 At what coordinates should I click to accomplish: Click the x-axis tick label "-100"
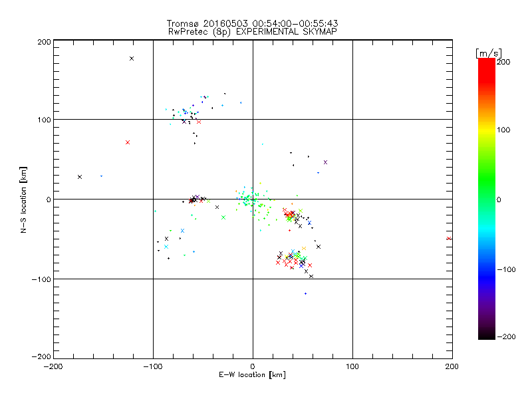pos(153,367)
